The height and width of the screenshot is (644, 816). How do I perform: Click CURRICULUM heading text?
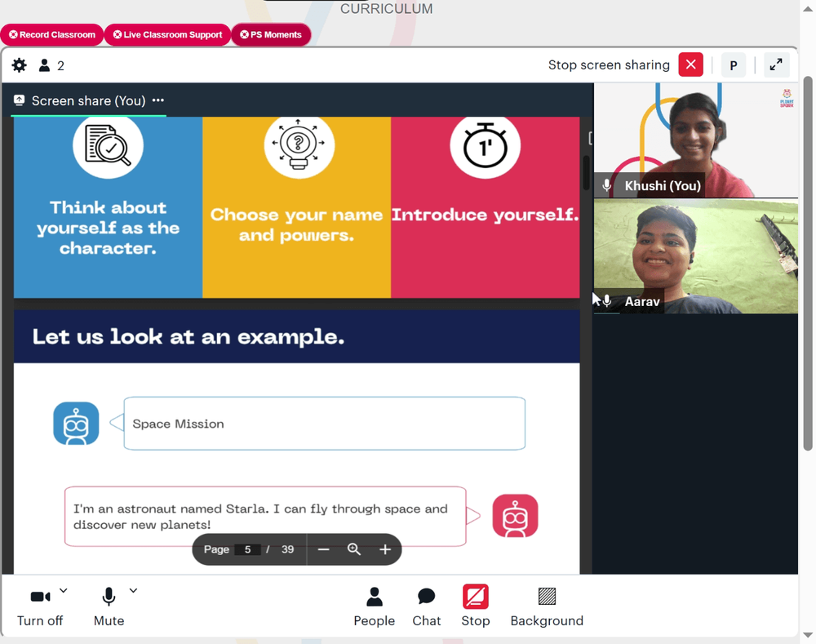click(x=386, y=8)
